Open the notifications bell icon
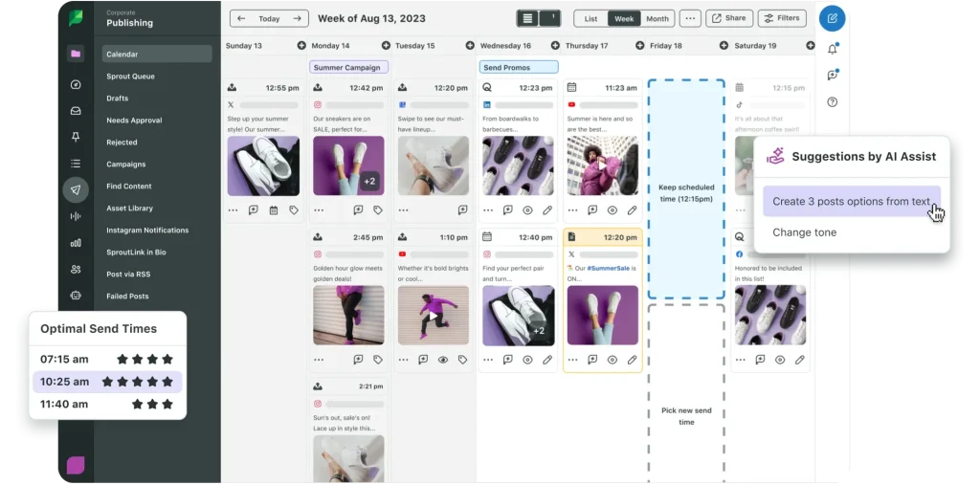Viewport: 980px width, 484px height. tap(832, 49)
